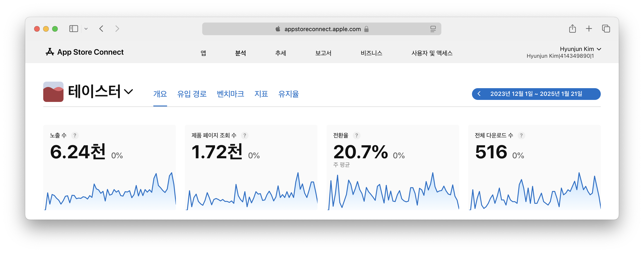
Task: Toggle the Safari sidebar icon
Action: click(73, 29)
